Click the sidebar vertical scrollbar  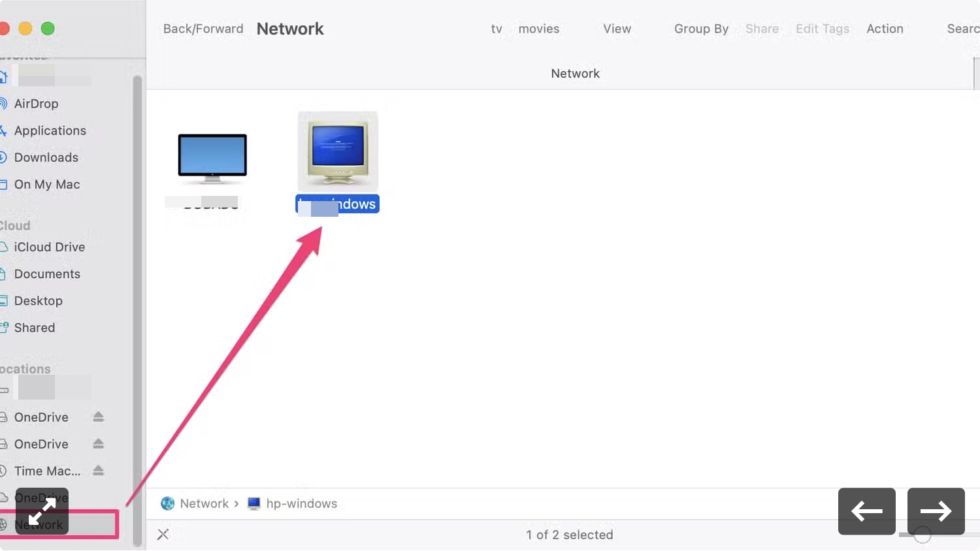tap(137, 310)
